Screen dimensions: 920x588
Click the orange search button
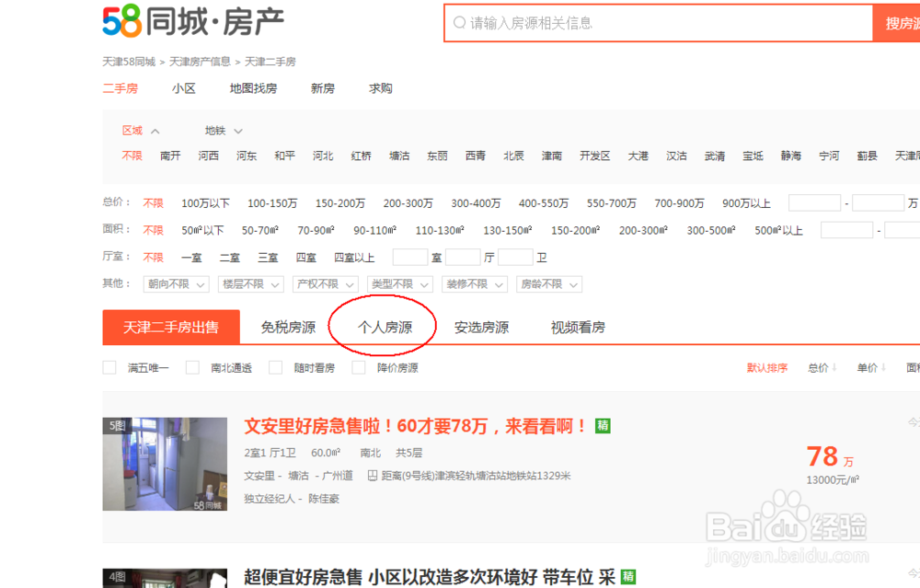point(896,24)
